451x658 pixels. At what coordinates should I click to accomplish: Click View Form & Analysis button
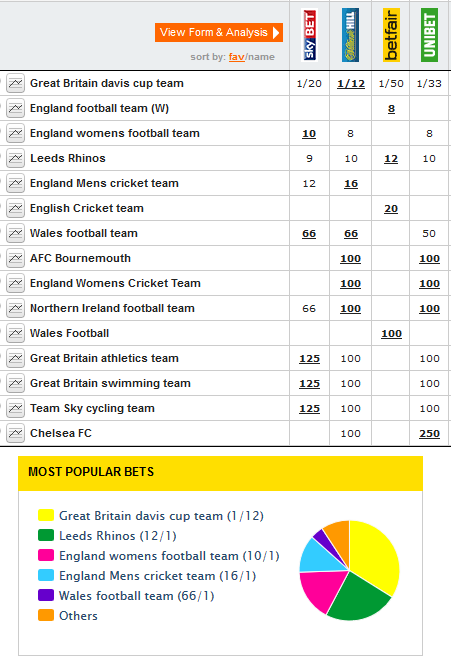(219, 32)
